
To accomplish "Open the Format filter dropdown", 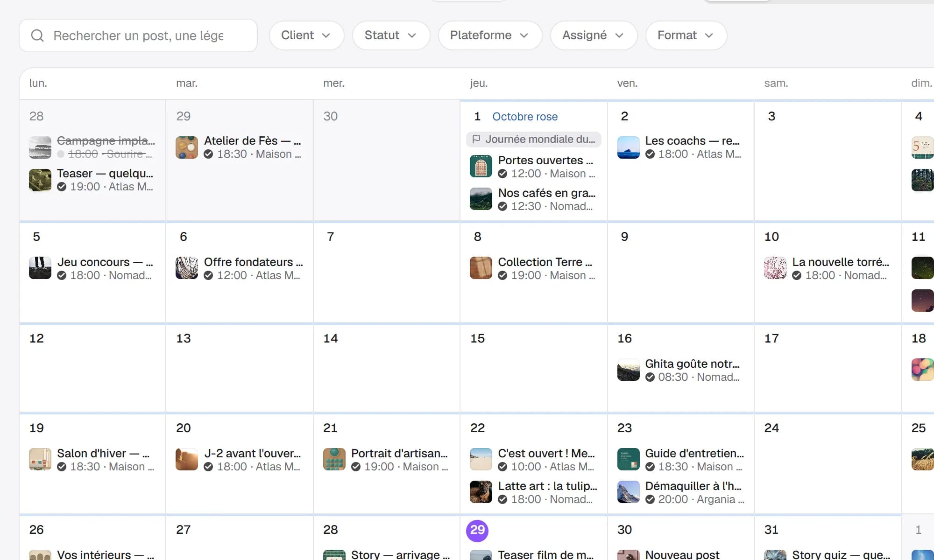I will tap(686, 35).
